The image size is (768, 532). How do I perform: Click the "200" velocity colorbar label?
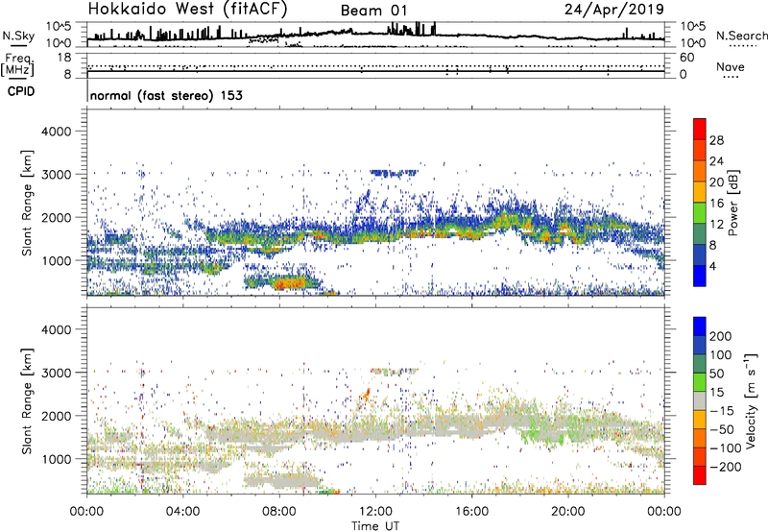tap(721, 336)
